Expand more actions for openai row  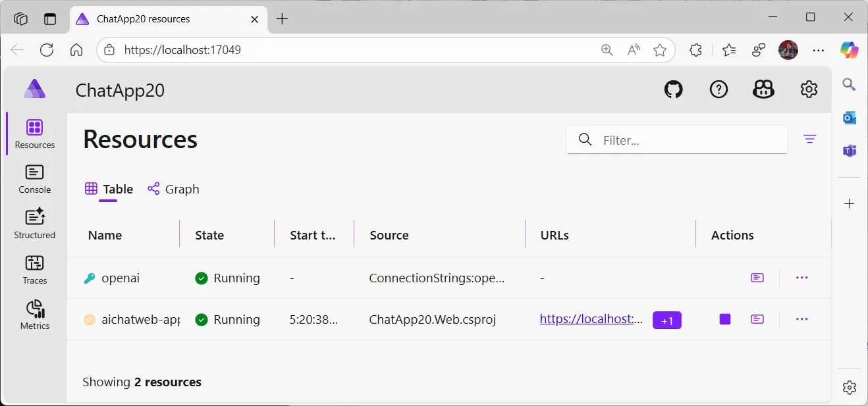[x=801, y=278]
